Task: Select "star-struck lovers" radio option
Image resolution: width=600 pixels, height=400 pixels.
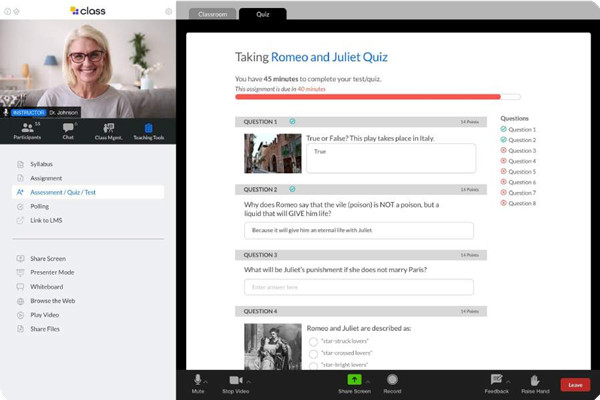Action: 314,341
